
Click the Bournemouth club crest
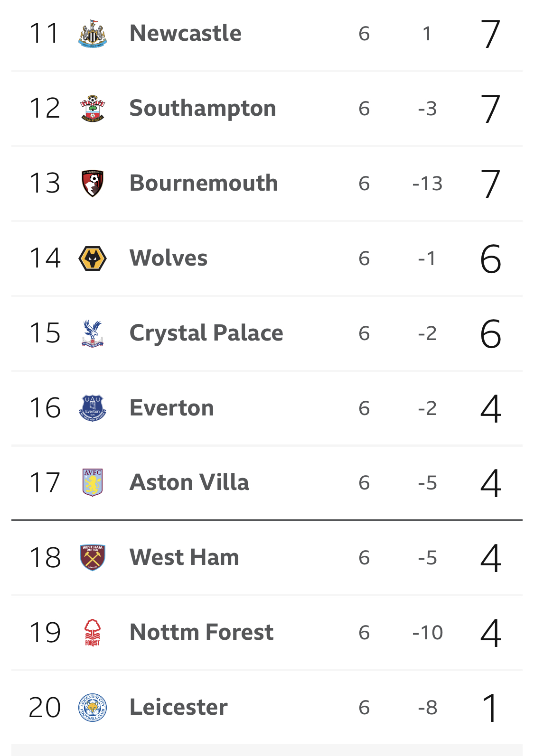point(93,184)
